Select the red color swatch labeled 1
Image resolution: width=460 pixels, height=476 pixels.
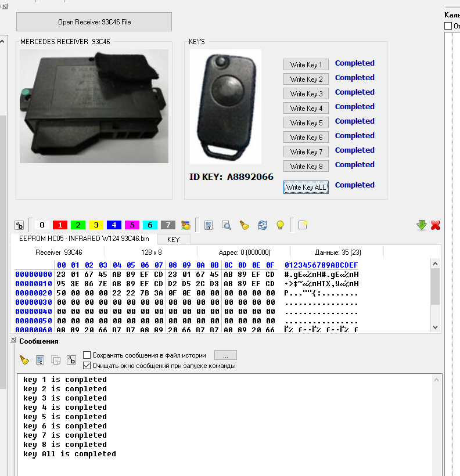[x=60, y=225]
